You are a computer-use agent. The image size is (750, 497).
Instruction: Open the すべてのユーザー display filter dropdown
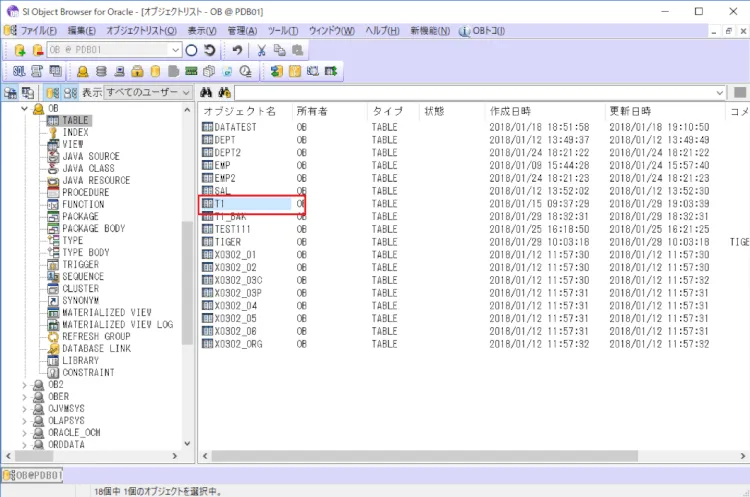pos(186,92)
